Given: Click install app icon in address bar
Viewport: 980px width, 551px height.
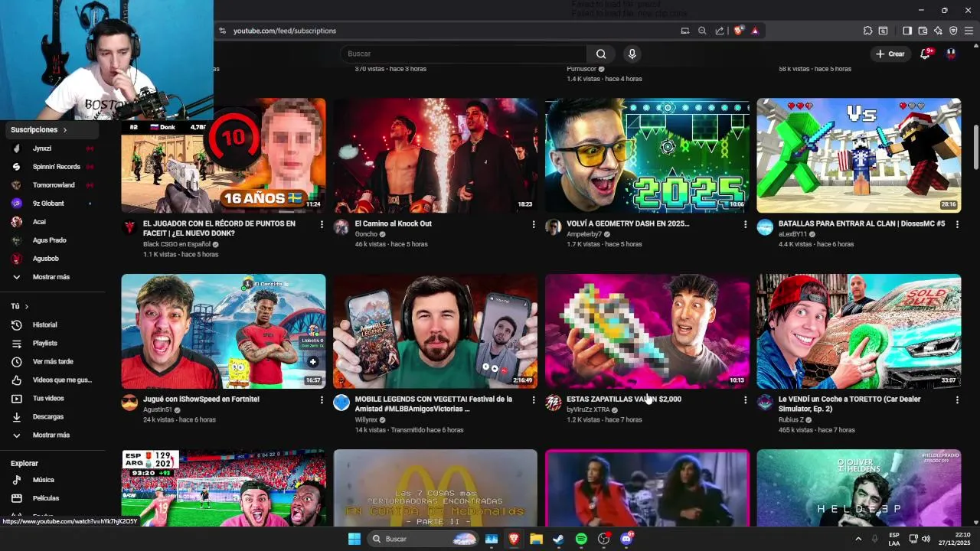Looking at the screenshot, I should coord(684,31).
